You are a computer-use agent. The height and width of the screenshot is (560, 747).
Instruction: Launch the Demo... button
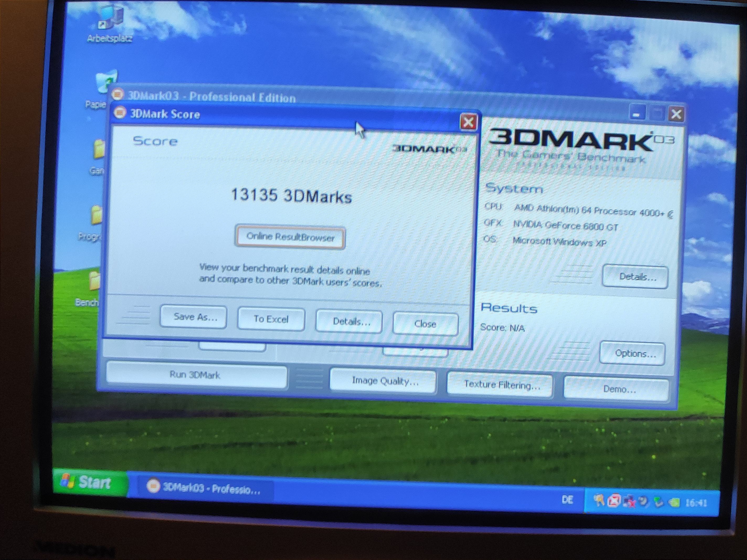pyautogui.click(x=616, y=389)
